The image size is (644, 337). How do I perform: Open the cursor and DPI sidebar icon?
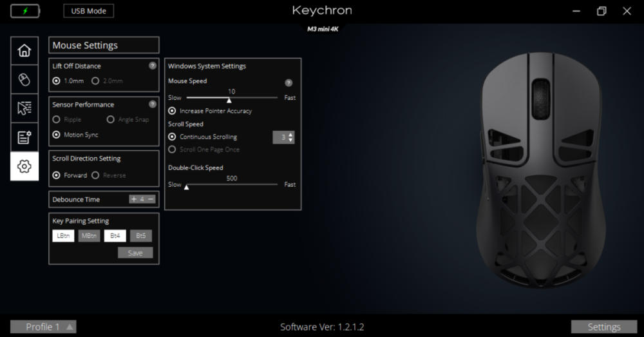coord(24,108)
